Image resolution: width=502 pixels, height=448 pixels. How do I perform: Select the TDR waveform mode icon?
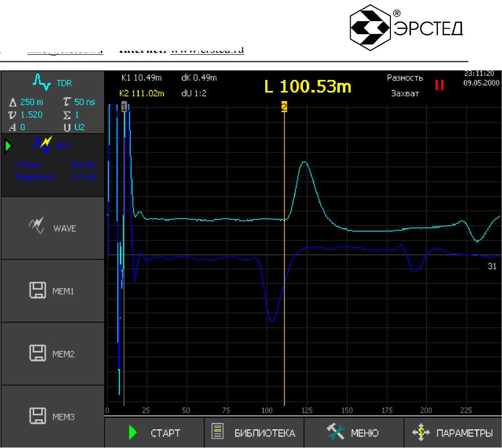point(42,82)
